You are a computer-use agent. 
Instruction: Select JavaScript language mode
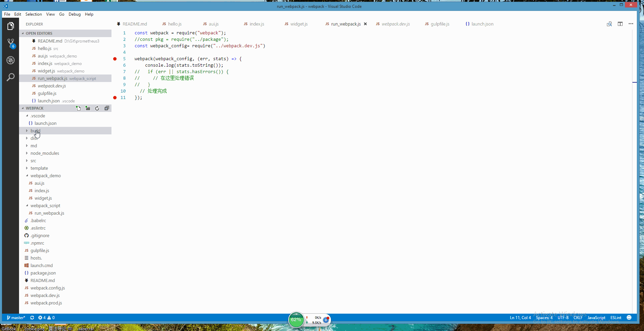coord(596,318)
